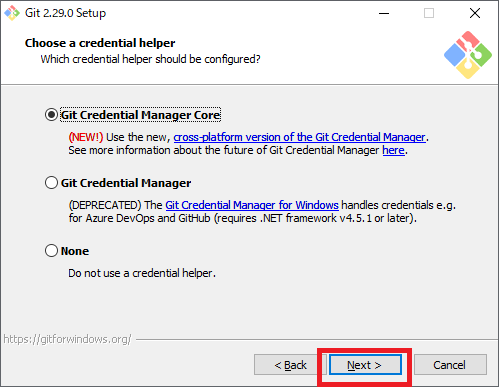
Task: Click the bold Git Credential Manager label
Action: [126, 183]
